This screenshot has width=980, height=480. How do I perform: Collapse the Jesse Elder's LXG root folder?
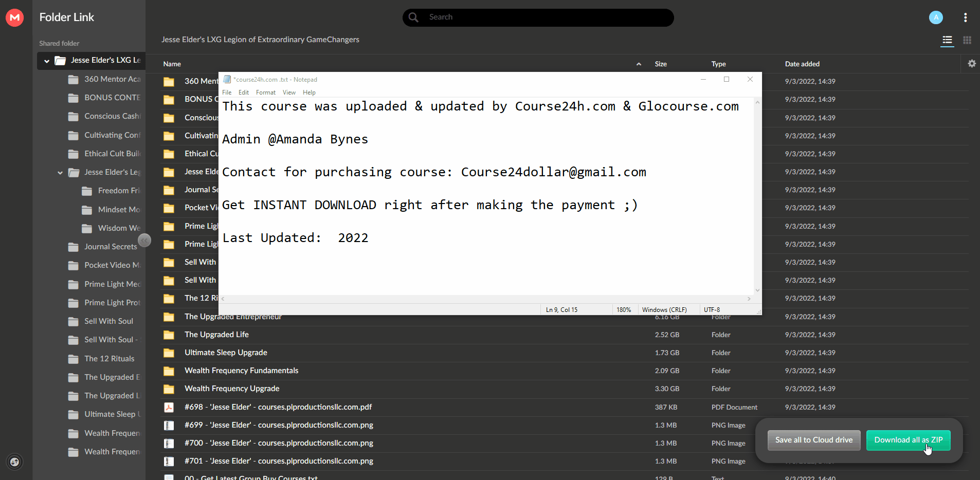(47, 61)
